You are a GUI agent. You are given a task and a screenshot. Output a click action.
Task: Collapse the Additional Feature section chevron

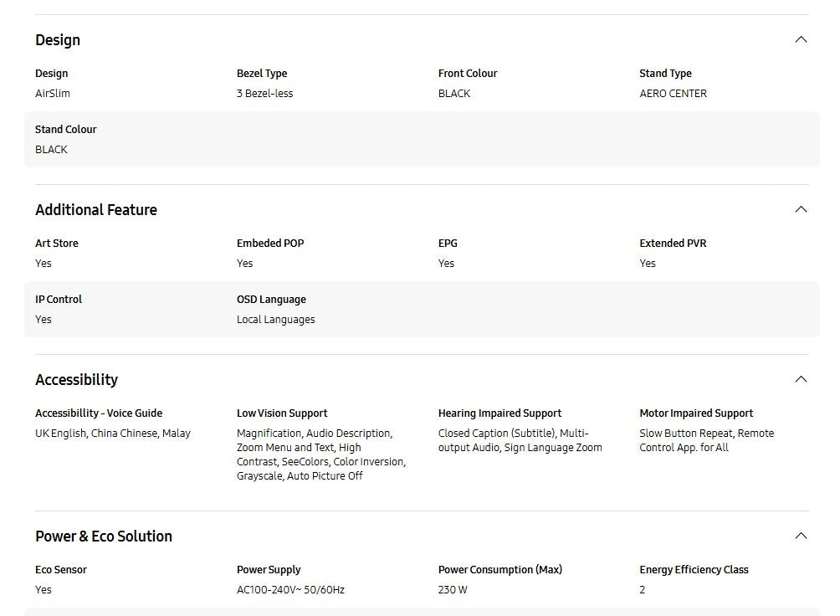(801, 209)
